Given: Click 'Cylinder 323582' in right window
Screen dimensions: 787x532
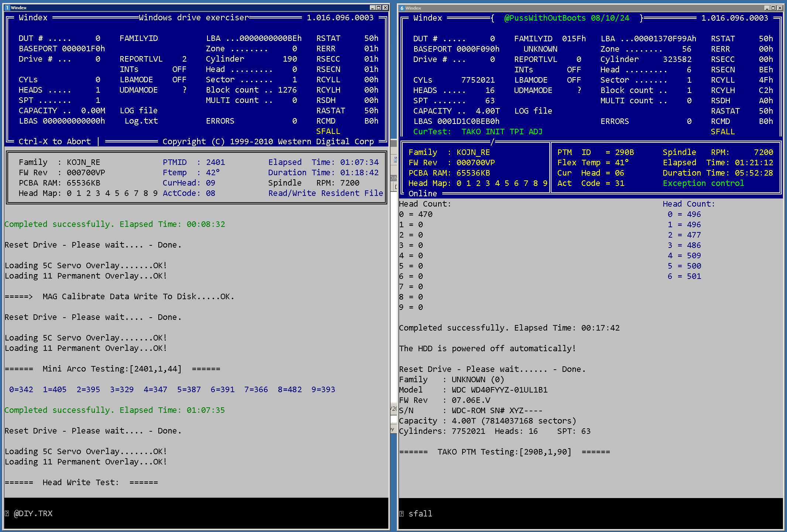Looking at the screenshot, I should click(646, 59).
